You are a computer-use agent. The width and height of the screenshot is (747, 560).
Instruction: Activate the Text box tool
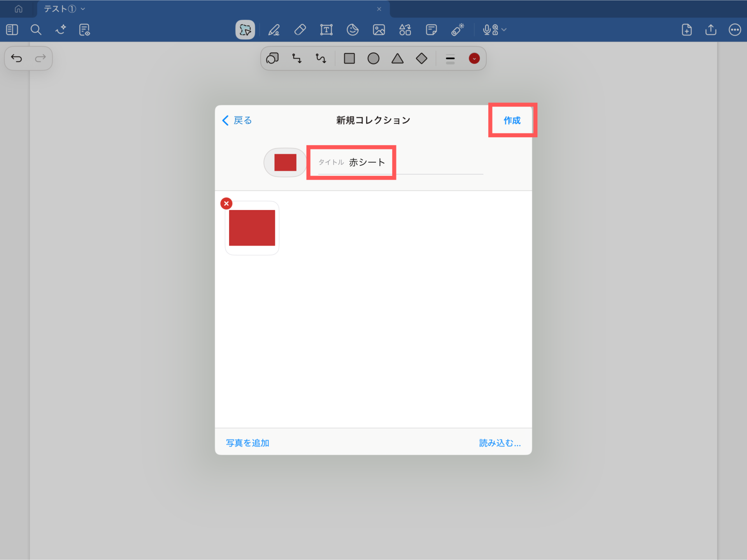(x=326, y=30)
